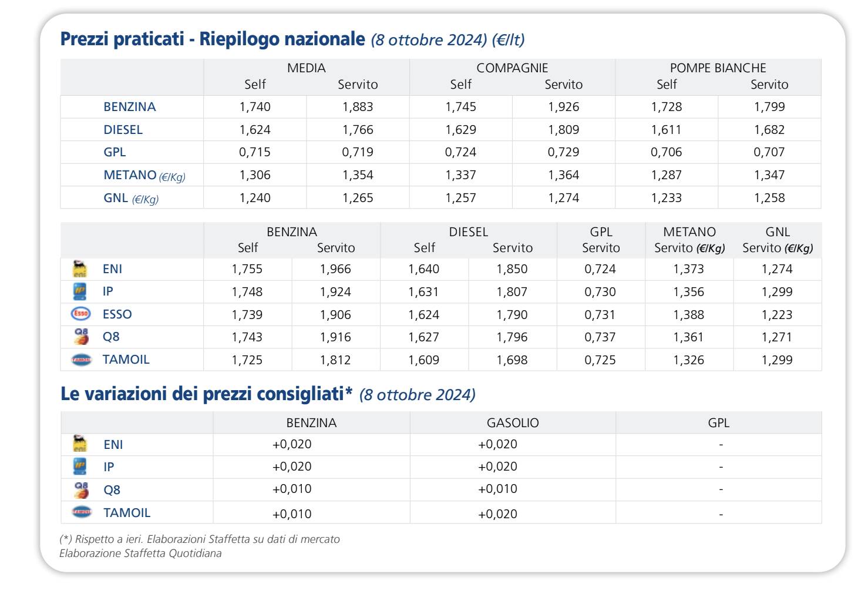The height and width of the screenshot is (604, 868).
Task: Select the Esso oval logo
Action: point(80,314)
